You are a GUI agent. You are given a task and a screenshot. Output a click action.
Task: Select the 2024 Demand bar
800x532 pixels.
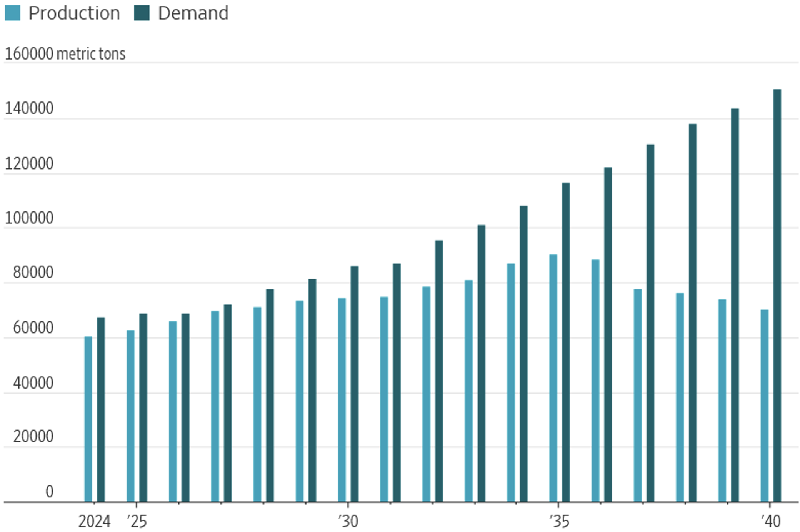[x=101, y=409]
